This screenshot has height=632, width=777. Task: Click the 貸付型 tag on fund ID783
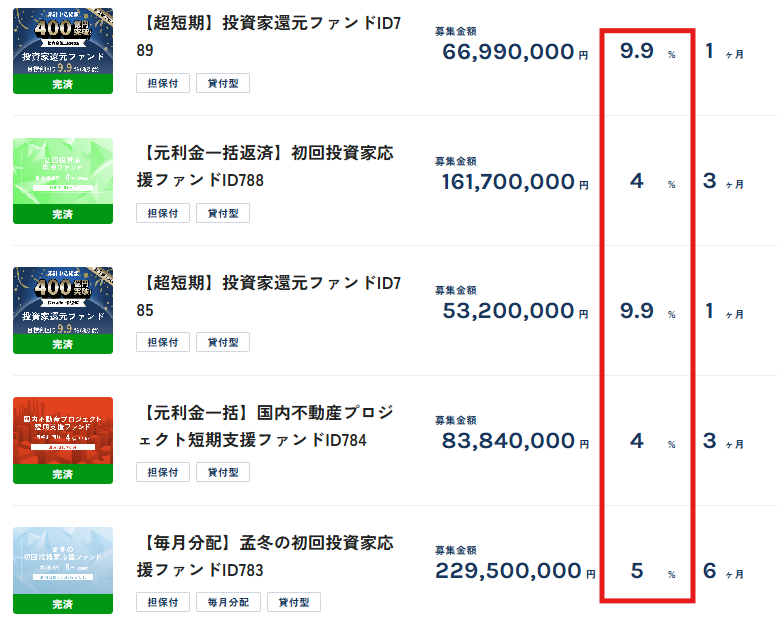click(x=294, y=602)
